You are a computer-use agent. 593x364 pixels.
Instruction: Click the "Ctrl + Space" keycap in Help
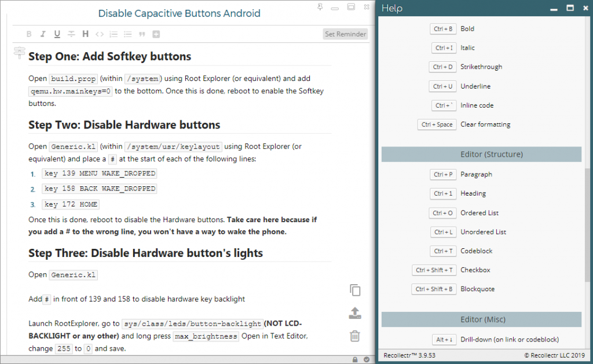437,124
